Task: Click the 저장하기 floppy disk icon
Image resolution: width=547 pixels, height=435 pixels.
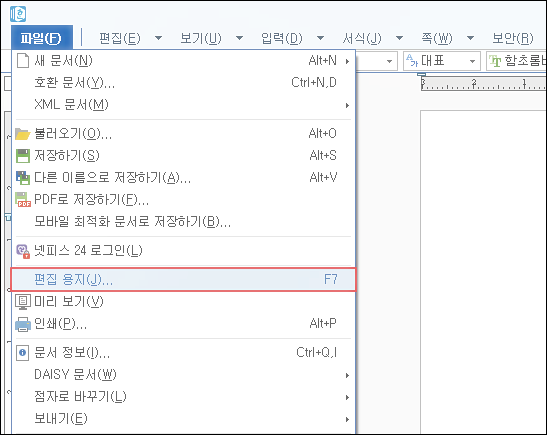Action: tap(23, 156)
